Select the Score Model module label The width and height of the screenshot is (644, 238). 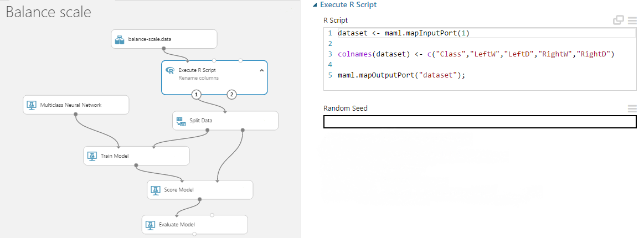coord(179,190)
